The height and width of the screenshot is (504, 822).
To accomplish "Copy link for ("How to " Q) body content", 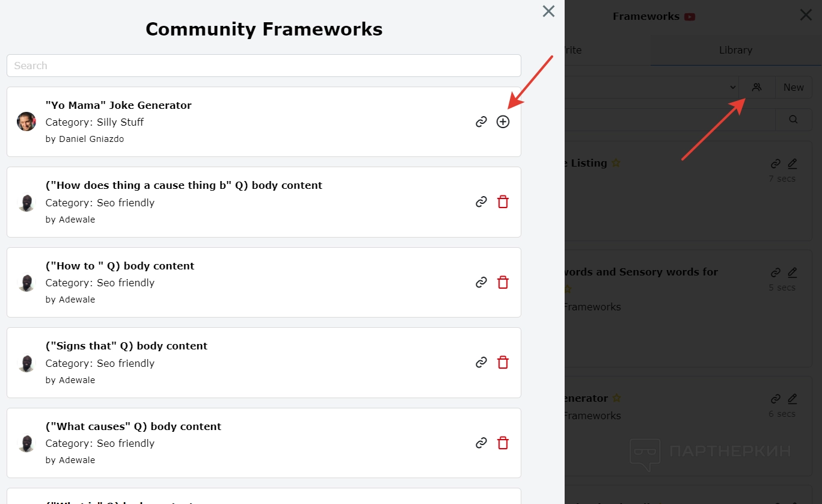I will [481, 282].
